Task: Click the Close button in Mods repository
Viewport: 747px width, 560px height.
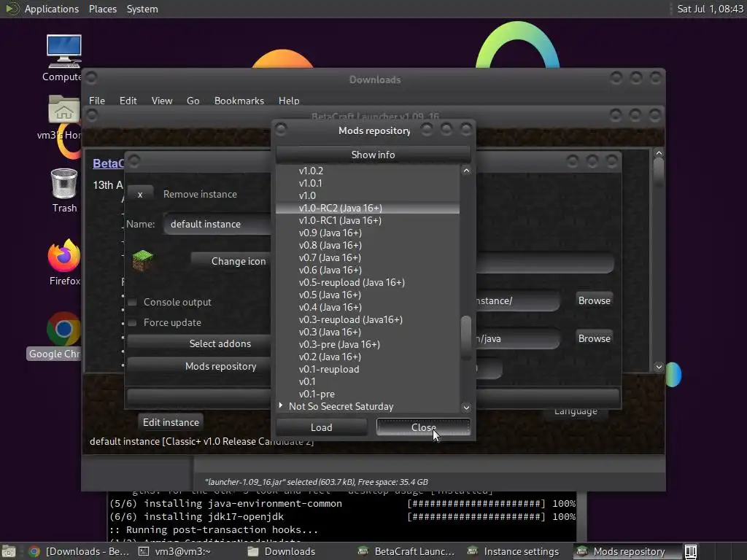Action: pos(423,427)
